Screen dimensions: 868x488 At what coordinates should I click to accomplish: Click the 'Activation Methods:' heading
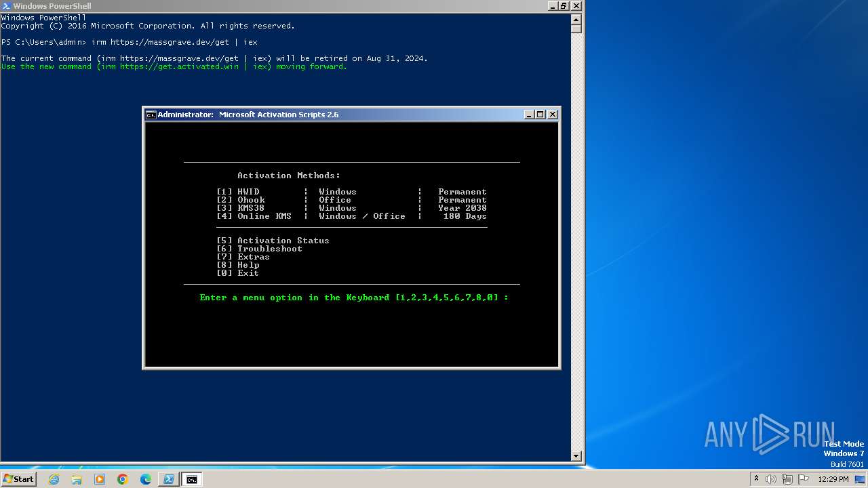tap(289, 176)
